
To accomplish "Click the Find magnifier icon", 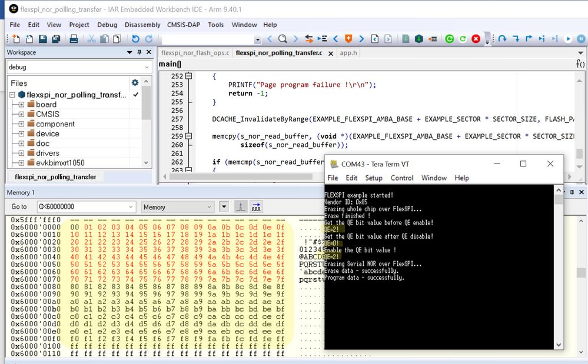I will pyautogui.click(x=283, y=39).
